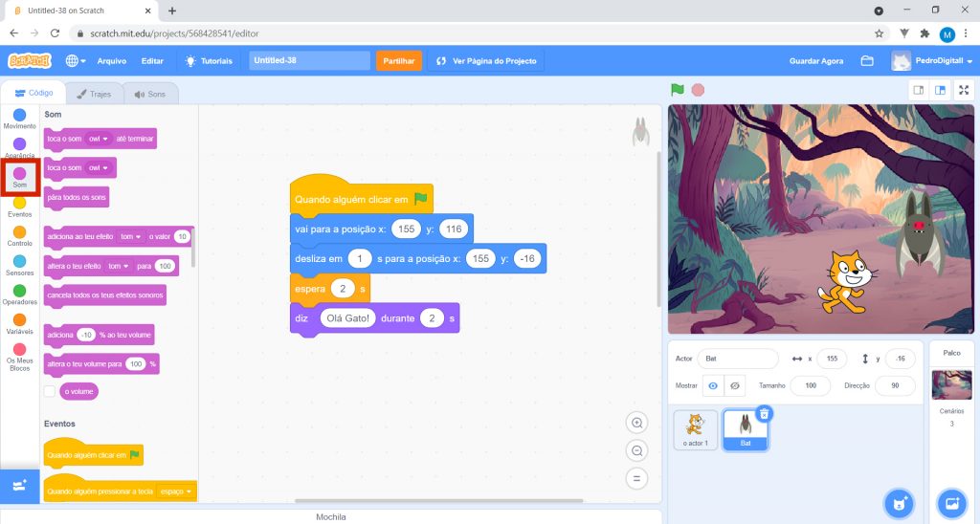Open owl dropdown in second 'toca o som' block
The height and width of the screenshot is (524, 980).
(x=99, y=168)
